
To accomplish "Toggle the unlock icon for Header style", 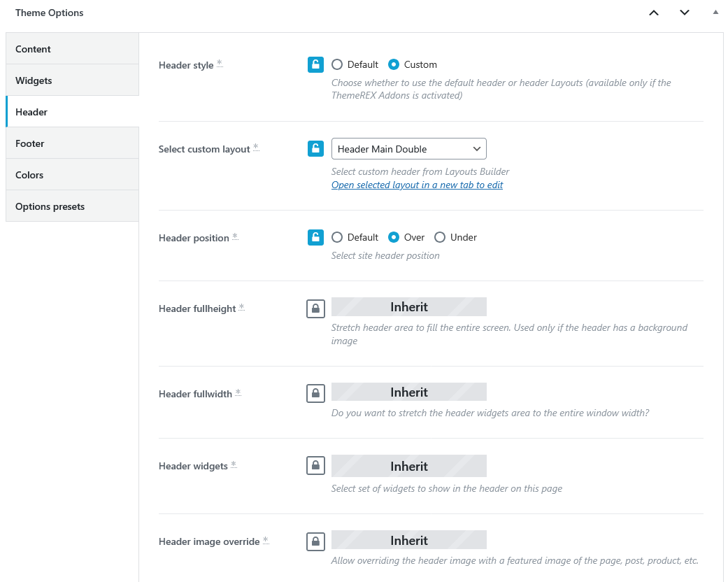I will pos(315,64).
